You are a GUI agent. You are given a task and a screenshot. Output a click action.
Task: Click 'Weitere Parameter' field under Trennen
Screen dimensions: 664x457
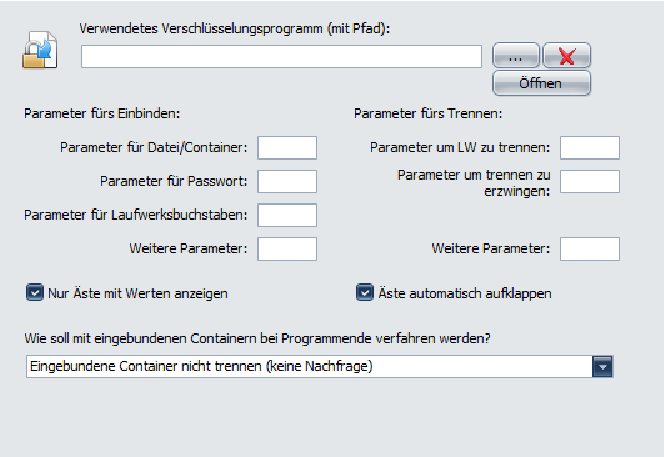(x=590, y=248)
